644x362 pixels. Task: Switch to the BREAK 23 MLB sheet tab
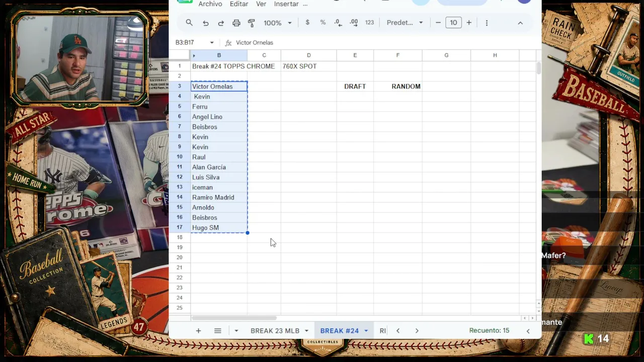click(275, 331)
